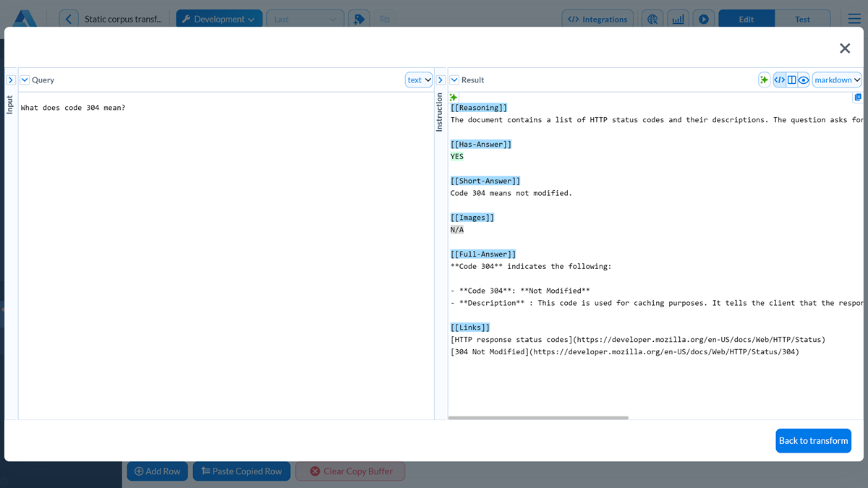Collapse the Result section chevron

click(x=454, y=80)
